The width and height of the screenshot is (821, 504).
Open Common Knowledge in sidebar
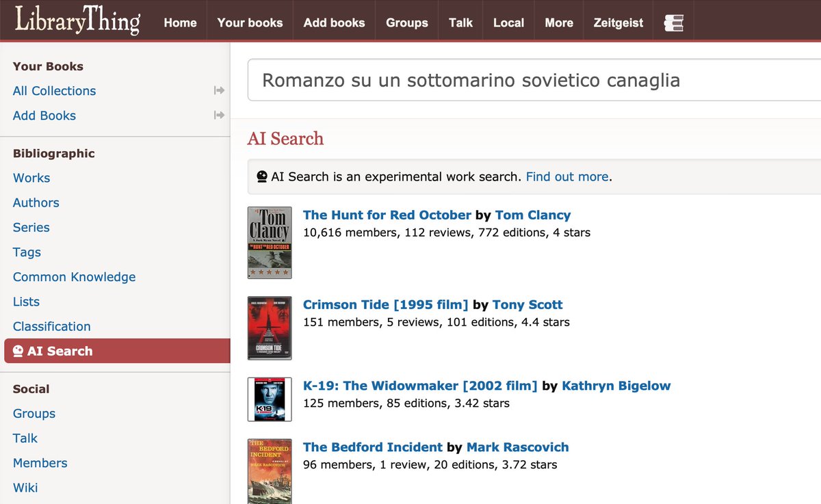click(75, 277)
